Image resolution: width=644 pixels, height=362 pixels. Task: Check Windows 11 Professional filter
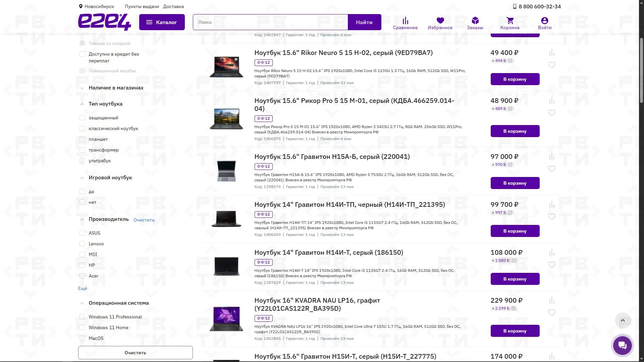82,317
